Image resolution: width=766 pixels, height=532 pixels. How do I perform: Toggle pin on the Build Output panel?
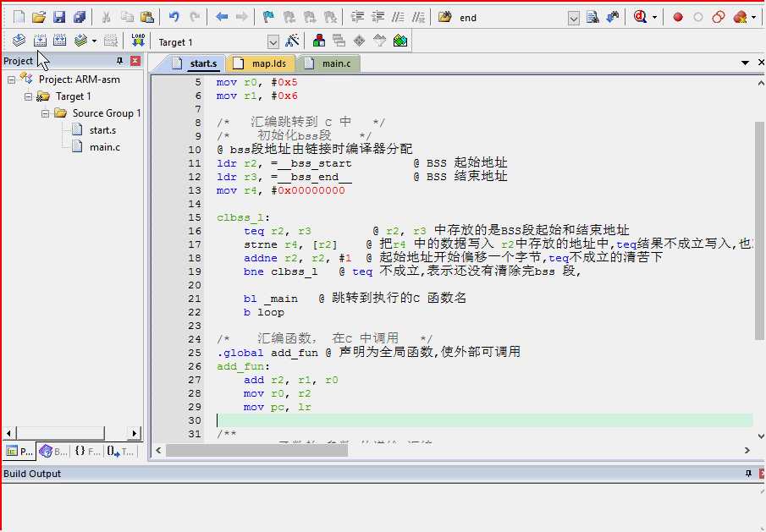748,474
